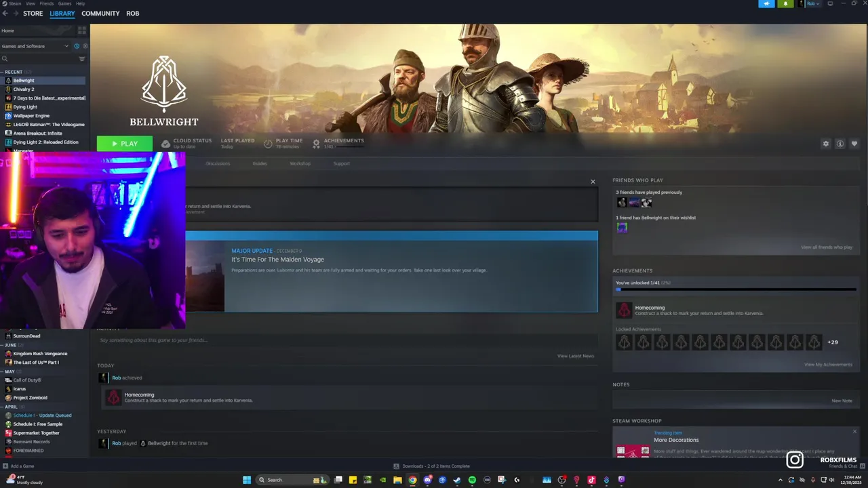Open the Maiden Voyage major update card

click(x=392, y=272)
